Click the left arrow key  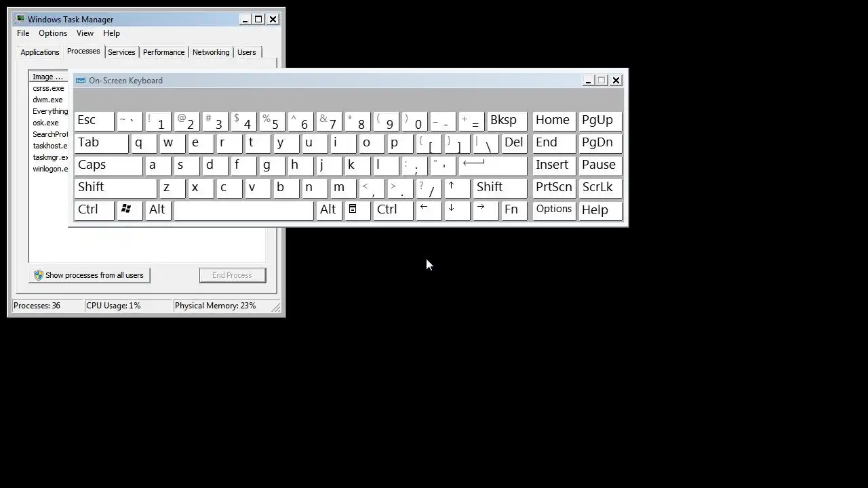point(429,210)
